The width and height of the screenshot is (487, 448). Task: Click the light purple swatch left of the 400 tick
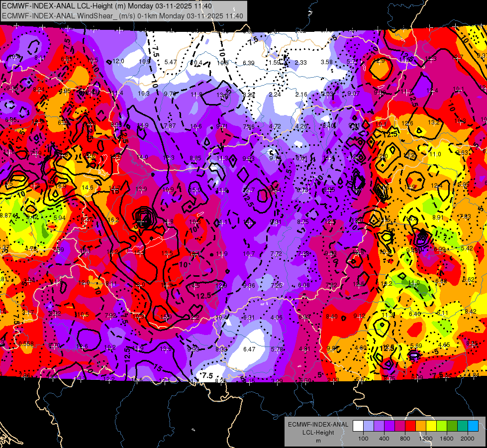point(379,426)
